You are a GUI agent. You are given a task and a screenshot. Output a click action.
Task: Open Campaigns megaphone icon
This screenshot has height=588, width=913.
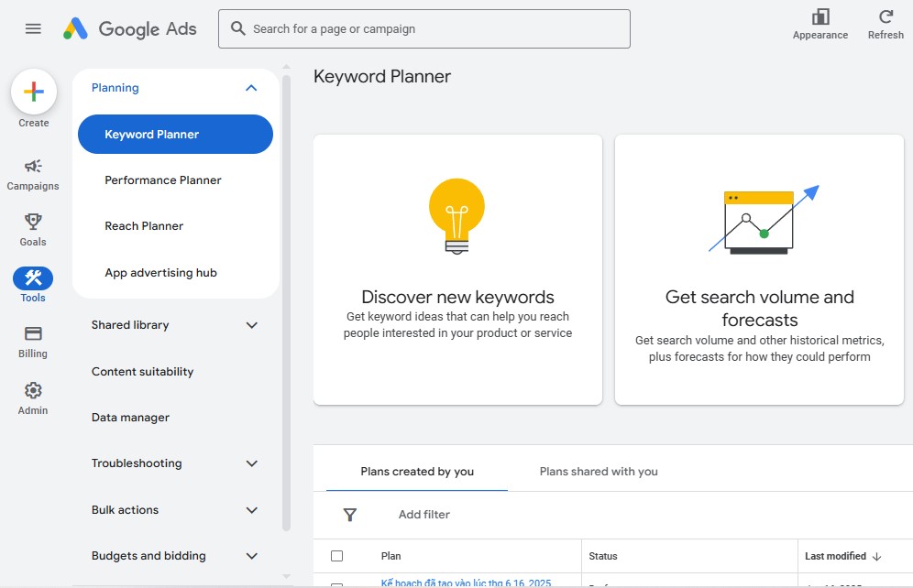coord(33,167)
